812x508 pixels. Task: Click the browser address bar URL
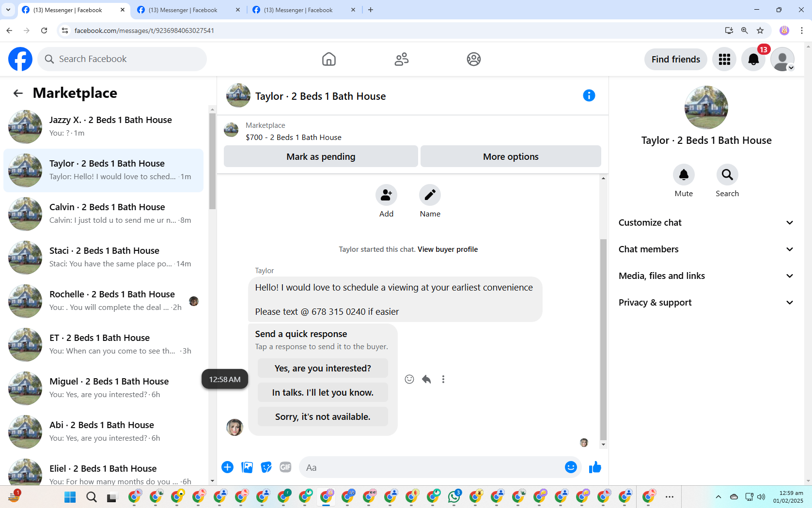pyautogui.click(x=144, y=31)
